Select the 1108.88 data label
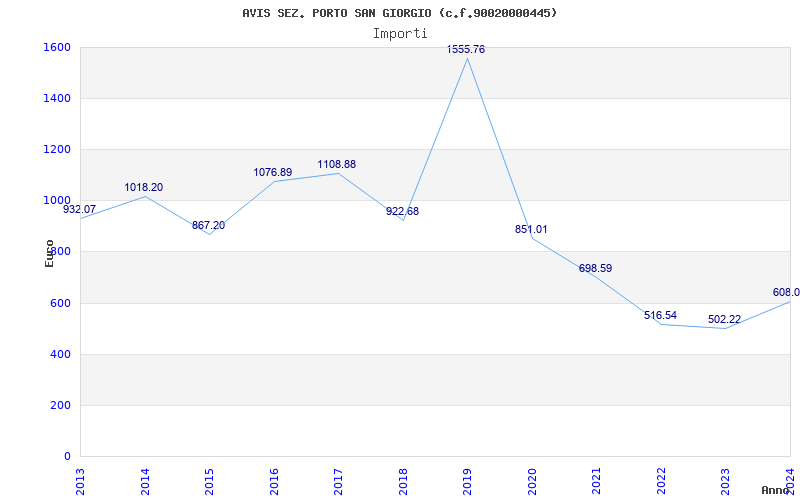The height and width of the screenshot is (500, 800). 337,164
